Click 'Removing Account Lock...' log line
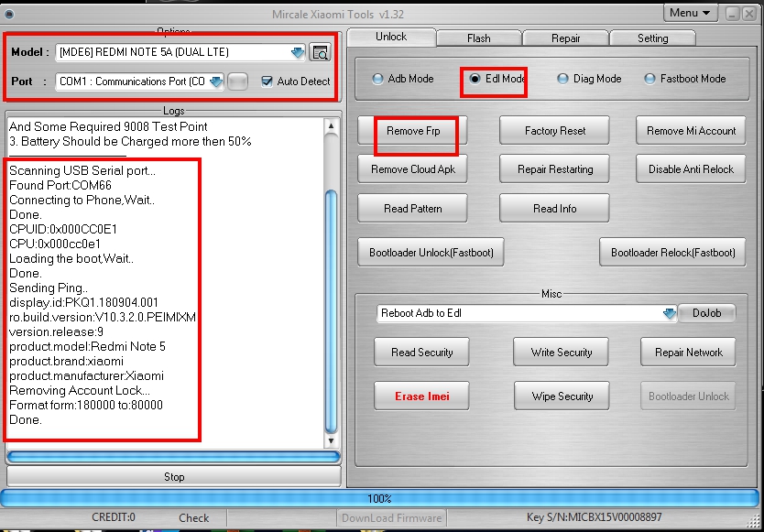 coord(80,390)
